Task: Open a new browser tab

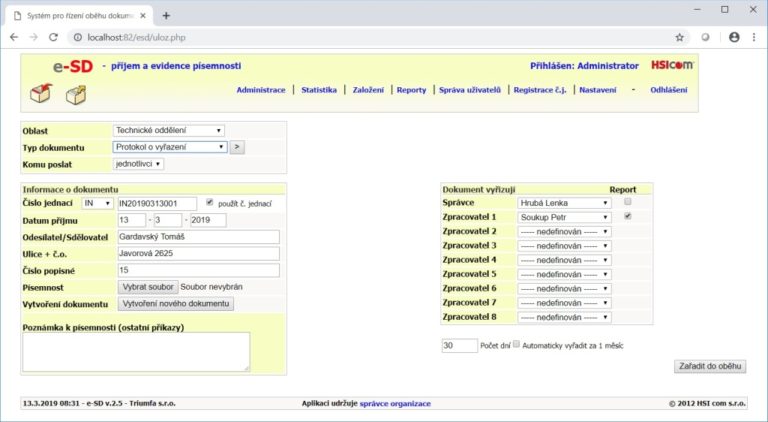Action: pos(166,16)
